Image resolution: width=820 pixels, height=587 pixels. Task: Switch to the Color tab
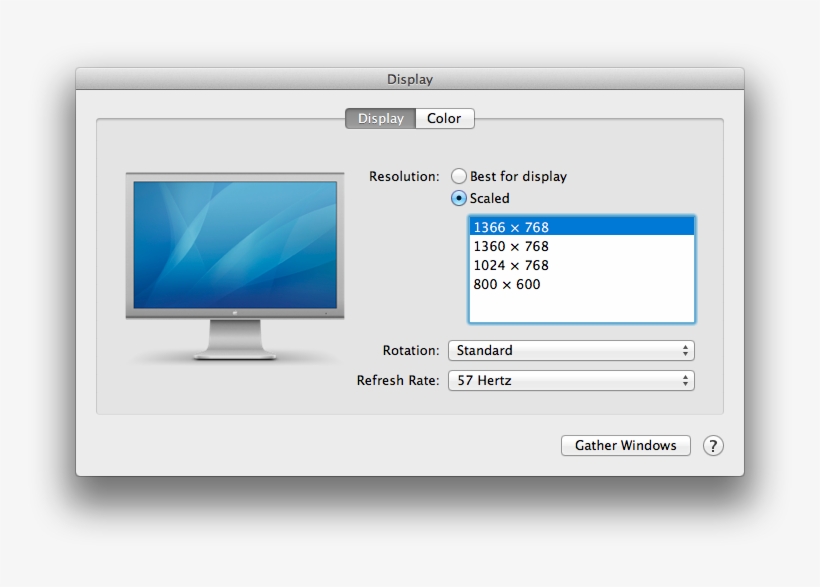pos(444,118)
